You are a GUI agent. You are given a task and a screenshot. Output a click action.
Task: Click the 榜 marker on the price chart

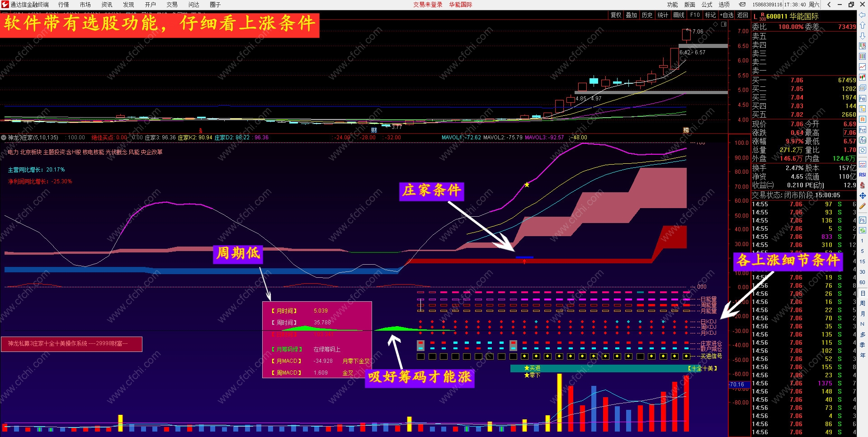(686, 130)
